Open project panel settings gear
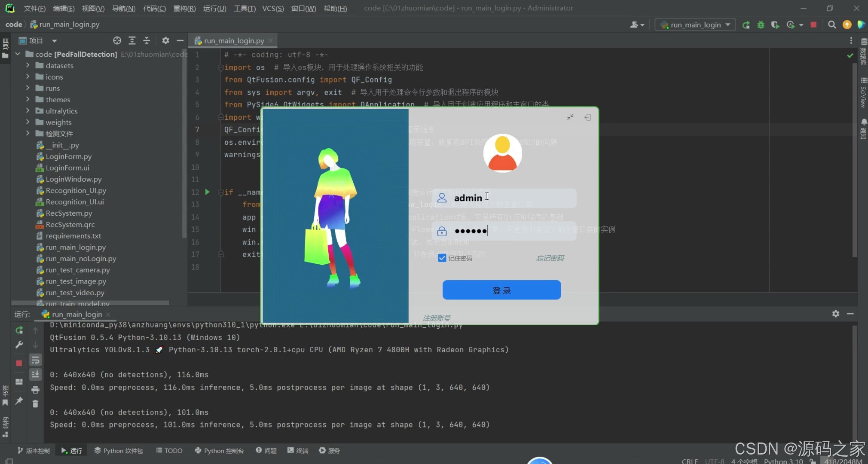 point(165,40)
